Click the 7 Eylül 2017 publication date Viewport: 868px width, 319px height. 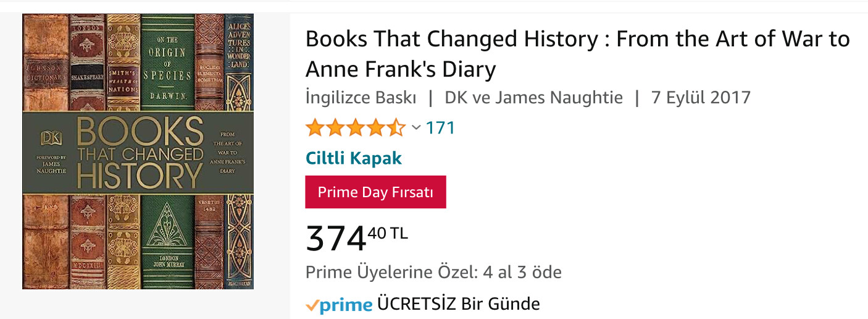coord(701,98)
